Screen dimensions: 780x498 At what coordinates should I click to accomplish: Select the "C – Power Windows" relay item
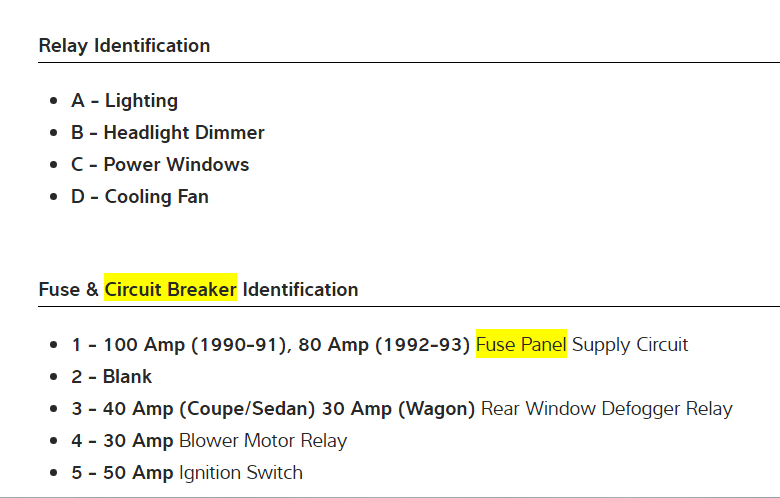[x=160, y=165]
